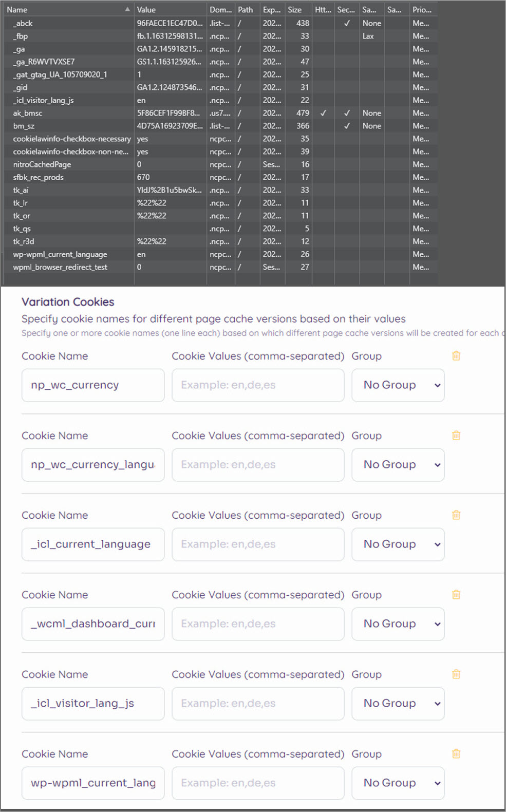The height and width of the screenshot is (812, 506).
Task: Select the nitroCachedPage cookie row
Action: pos(221,164)
